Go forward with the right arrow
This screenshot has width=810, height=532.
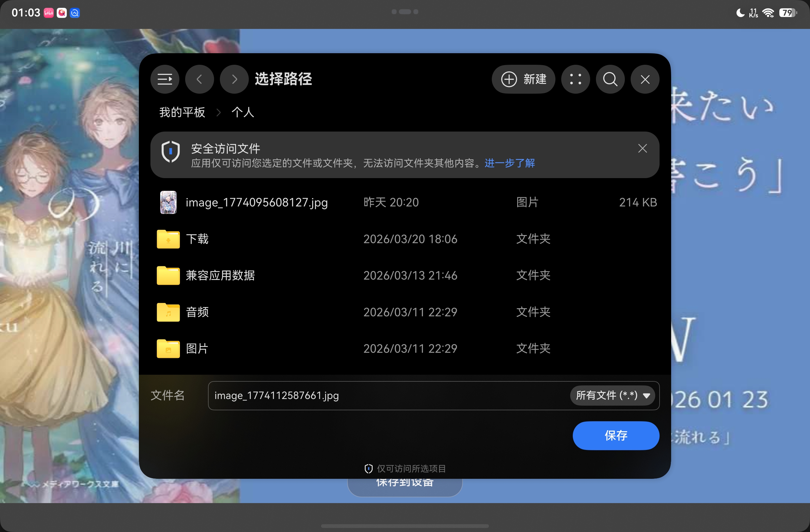tap(234, 79)
